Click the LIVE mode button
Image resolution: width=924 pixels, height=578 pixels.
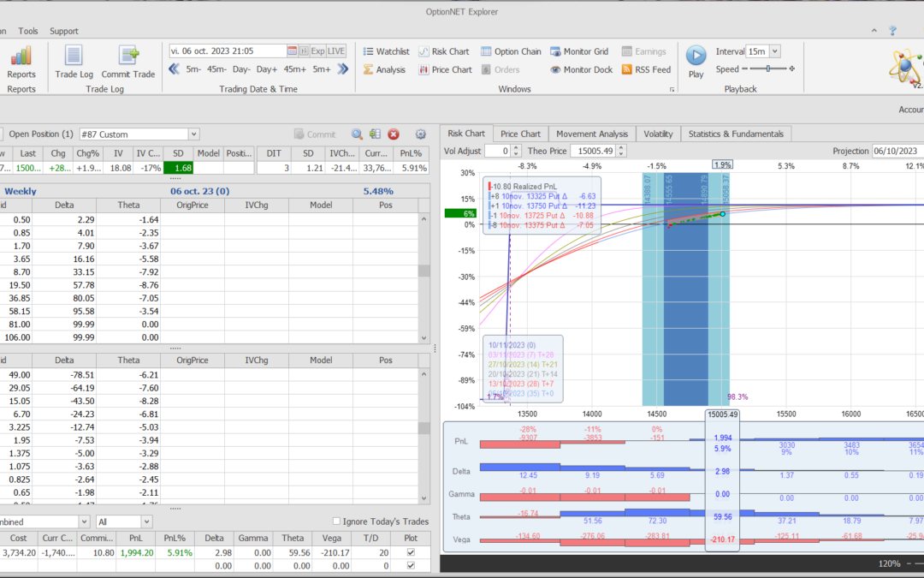[336, 51]
